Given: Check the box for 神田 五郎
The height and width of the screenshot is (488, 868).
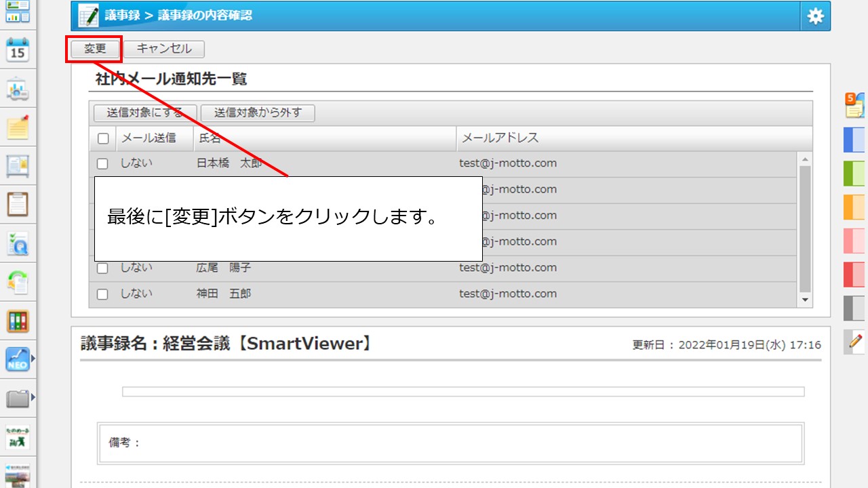Looking at the screenshot, I should click(x=103, y=294).
